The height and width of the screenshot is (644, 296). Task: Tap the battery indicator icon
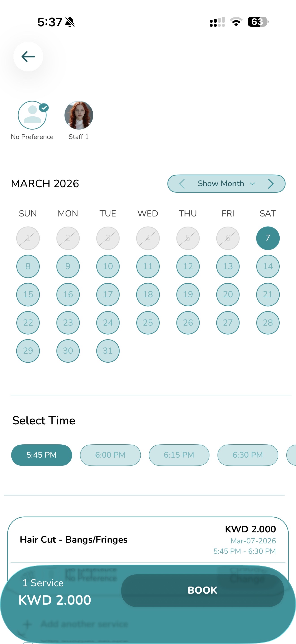[258, 22]
